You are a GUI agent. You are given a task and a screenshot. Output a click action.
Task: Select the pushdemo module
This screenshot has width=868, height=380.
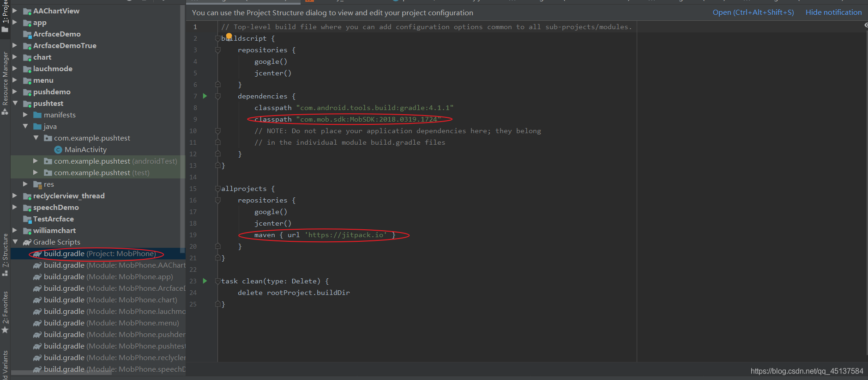click(x=52, y=92)
